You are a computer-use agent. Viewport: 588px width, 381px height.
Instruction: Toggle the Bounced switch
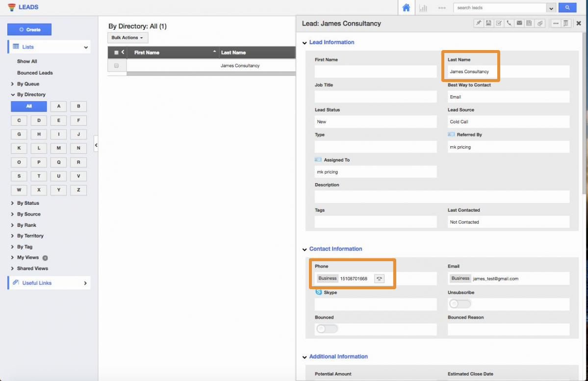pos(327,329)
